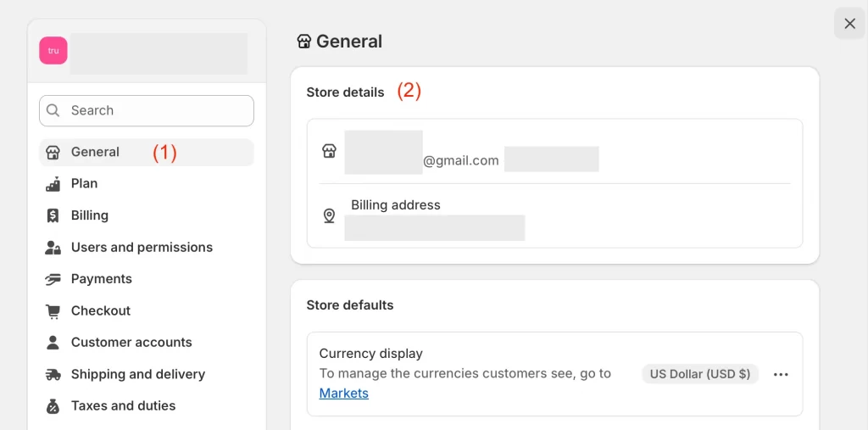Click the @gmail.com store contact row
This screenshot has width=868, height=430.
pyautogui.click(x=554, y=151)
